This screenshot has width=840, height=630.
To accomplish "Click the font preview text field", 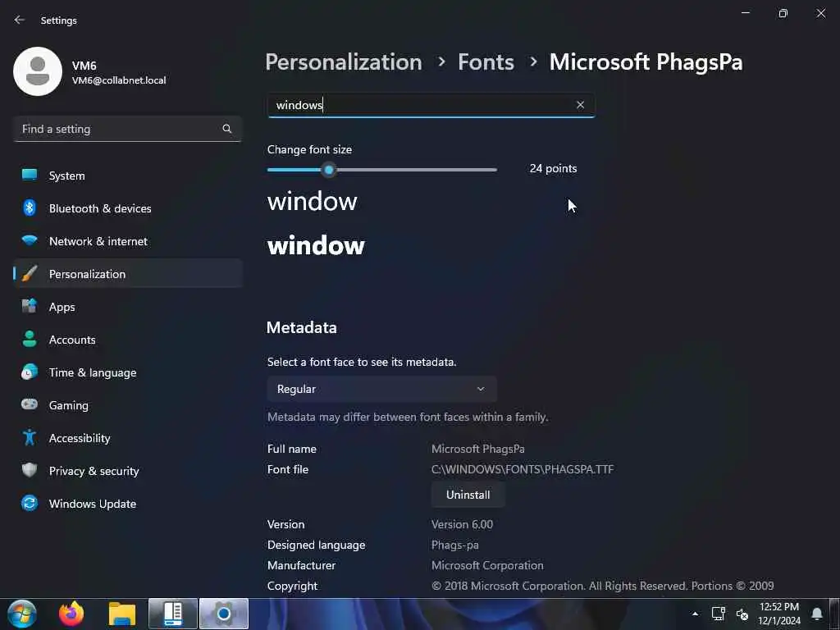I will tap(431, 105).
